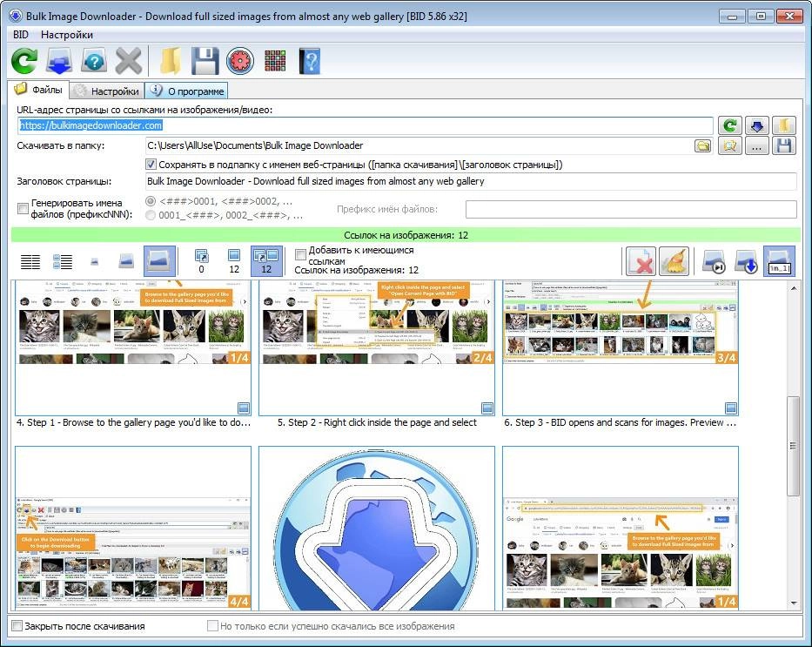Select the 4/4 download step thumbnail
This screenshot has height=647, width=812.
pos(133,529)
